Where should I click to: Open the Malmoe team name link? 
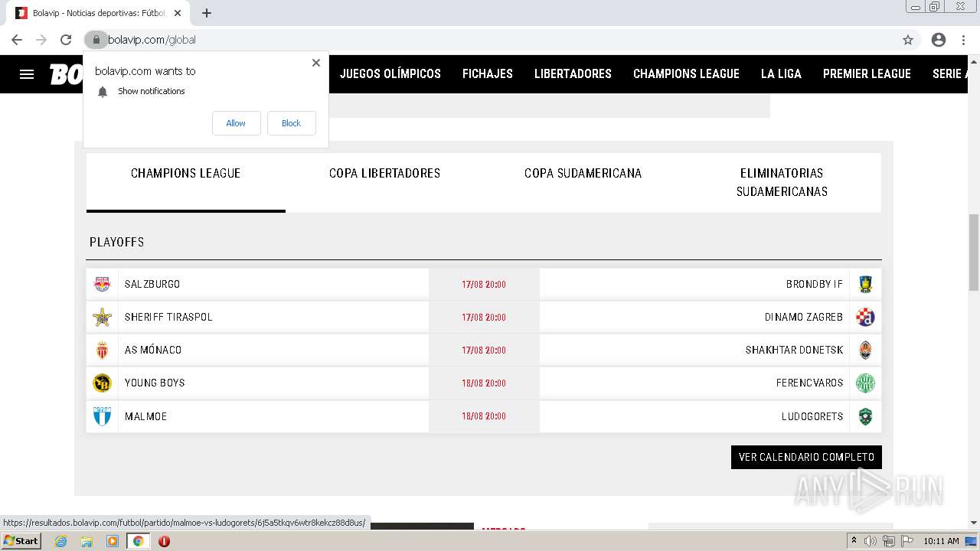click(x=145, y=416)
